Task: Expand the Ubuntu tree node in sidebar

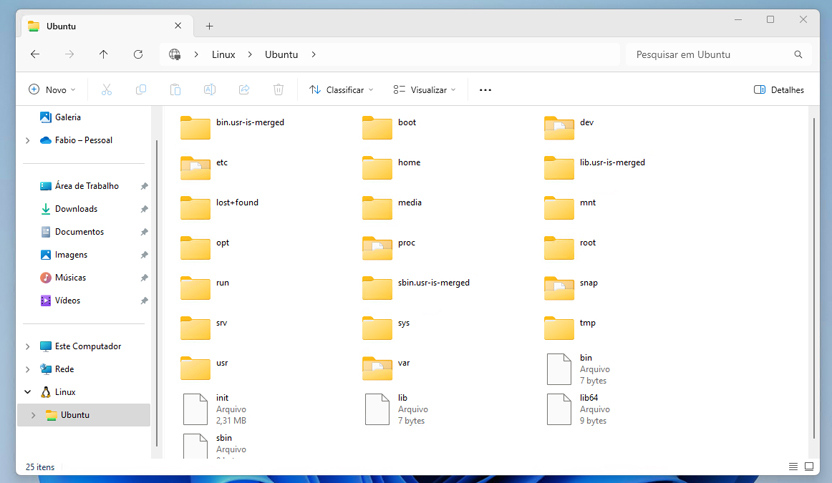Action: pos(33,415)
